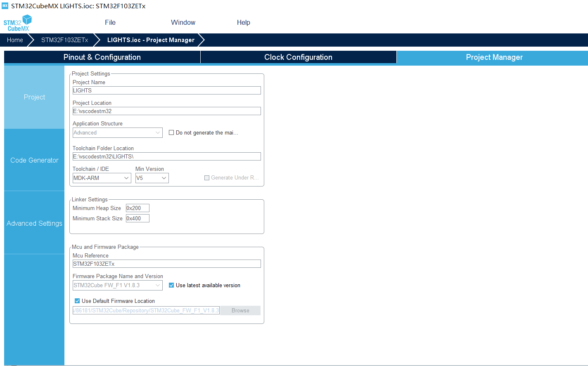Toggle Generate Under Root checkbox
The height and width of the screenshot is (366, 588).
click(207, 178)
